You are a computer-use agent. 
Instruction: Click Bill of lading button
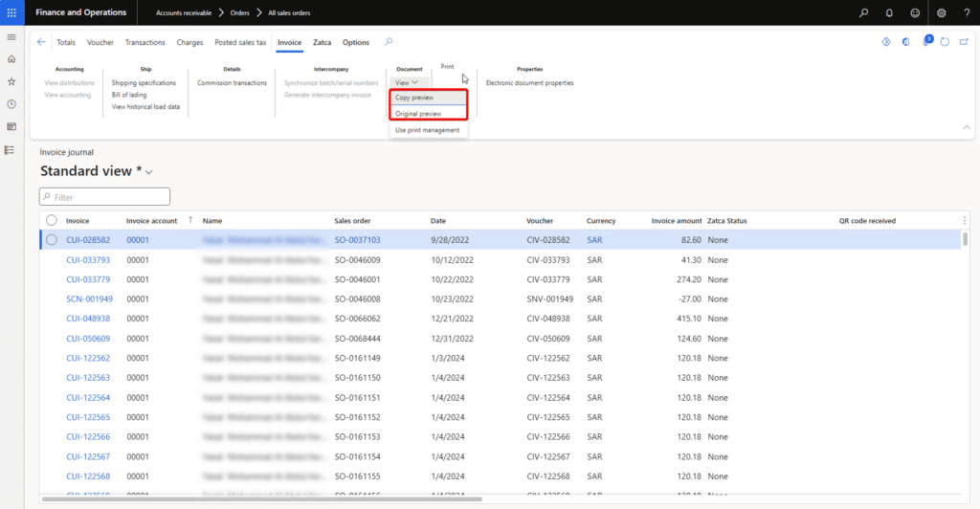129,95
